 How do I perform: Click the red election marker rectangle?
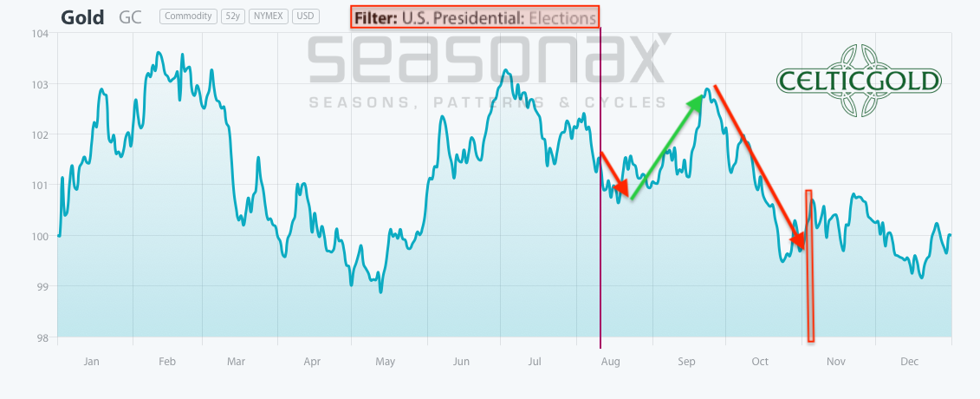tap(809, 265)
